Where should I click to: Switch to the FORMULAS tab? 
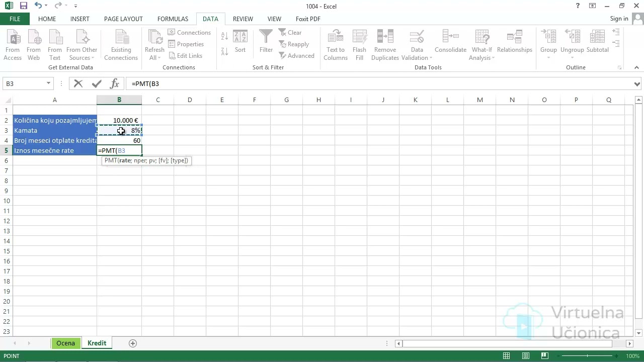(173, 19)
